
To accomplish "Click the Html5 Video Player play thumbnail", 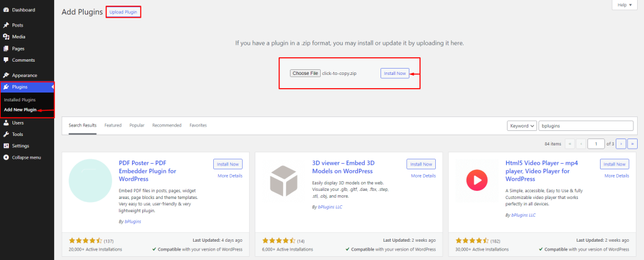I will pyautogui.click(x=477, y=180).
